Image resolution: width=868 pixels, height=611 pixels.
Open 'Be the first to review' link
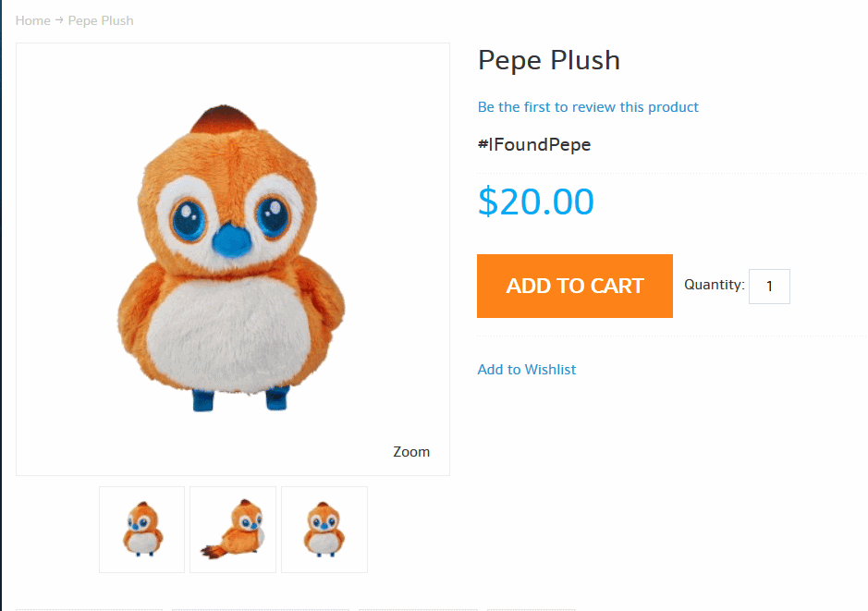point(588,107)
